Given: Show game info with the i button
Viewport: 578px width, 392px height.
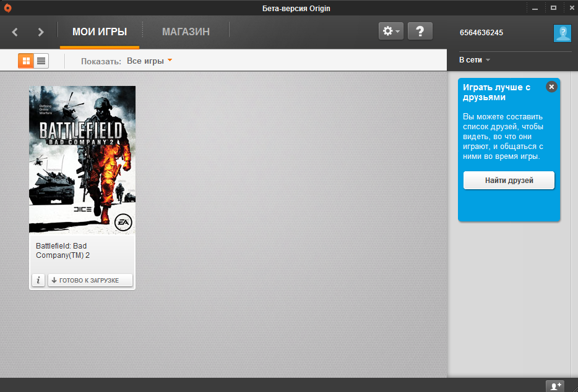Looking at the screenshot, I should pyautogui.click(x=38, y=280).
